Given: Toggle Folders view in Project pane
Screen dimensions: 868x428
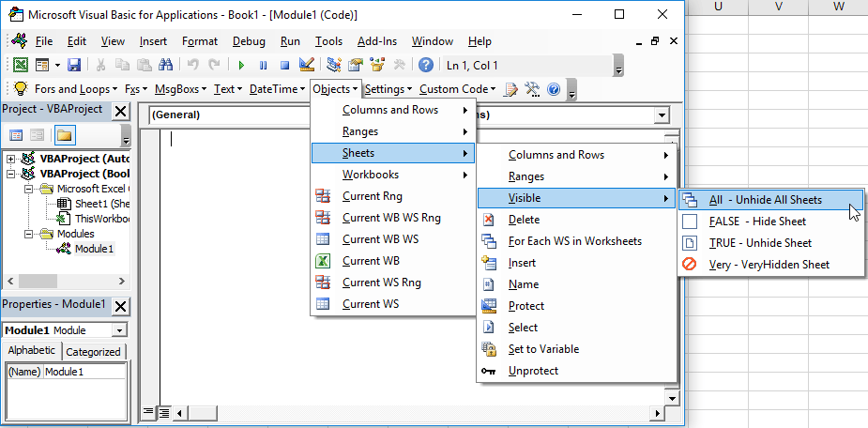Looking at the screenshot, I should [64, 135].
